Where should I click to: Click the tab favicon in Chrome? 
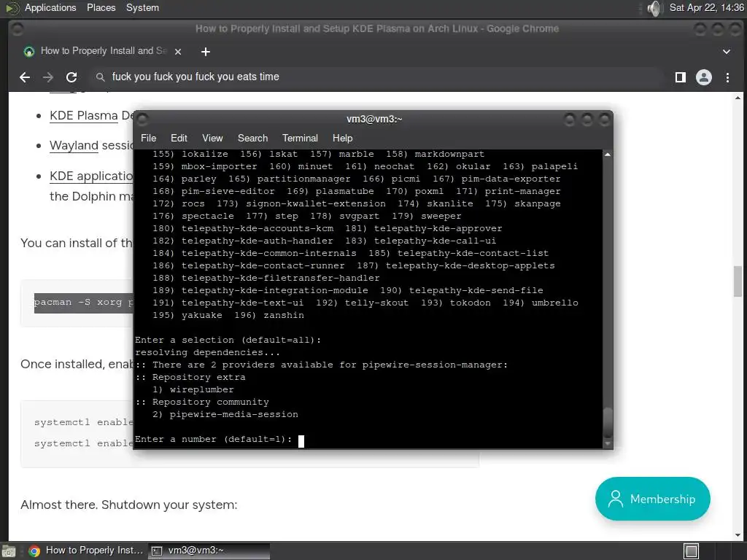[x=29, y=52]
